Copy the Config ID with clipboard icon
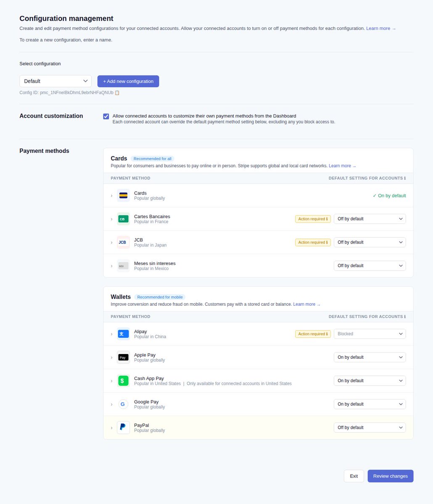The image size is (433, 504). pos(117,92)
